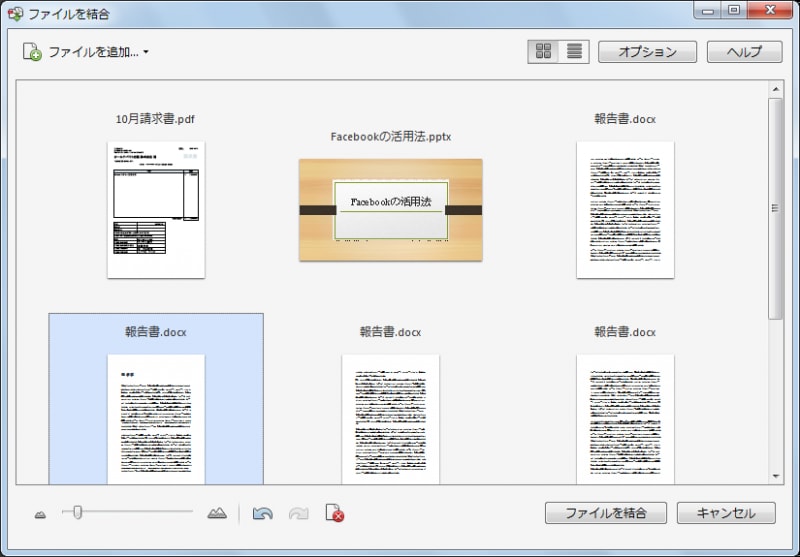800x557 pixels.
Task: Switch to thumbnail grid view
Action: (543, 52)
